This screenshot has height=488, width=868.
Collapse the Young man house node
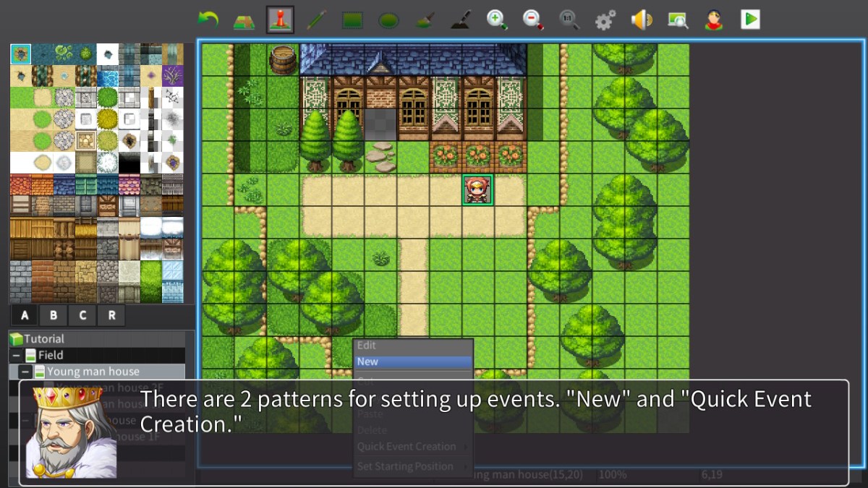pyautogui.click(x=25, y=372)
